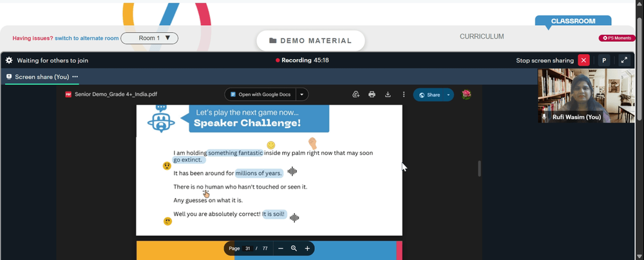Screen dimensions: 644x260
Task: Expand the Share dropdown arrow
Action: click(x=448, y=95)
